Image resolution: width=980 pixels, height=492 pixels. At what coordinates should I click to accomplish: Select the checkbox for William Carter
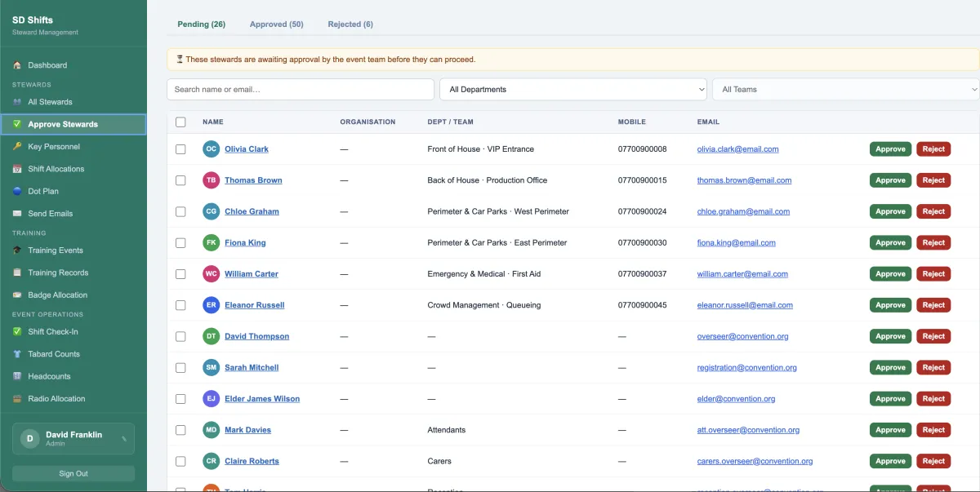180,274
